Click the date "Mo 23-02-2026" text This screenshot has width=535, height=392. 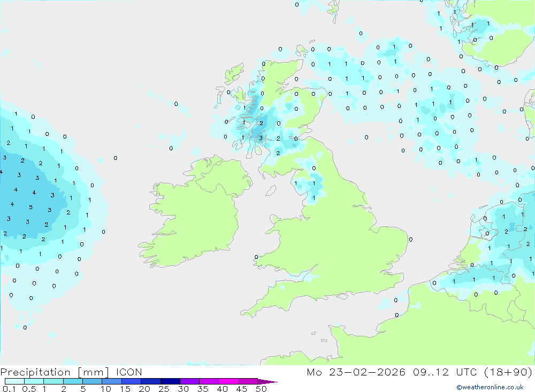click(356, 372)
